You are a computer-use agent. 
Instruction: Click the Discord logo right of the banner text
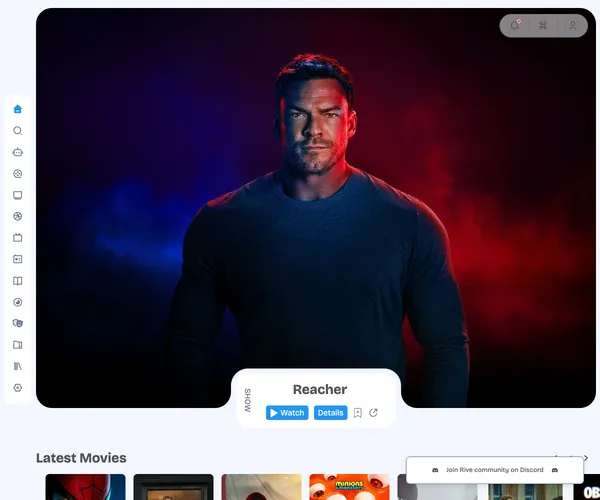[554, 470]
